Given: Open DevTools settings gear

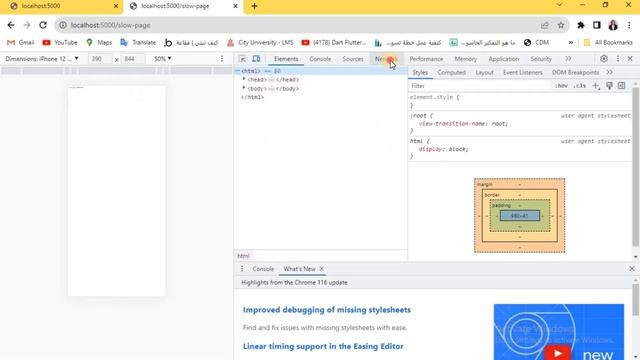Looking at the screenshot, I should (x=604, y=59).
